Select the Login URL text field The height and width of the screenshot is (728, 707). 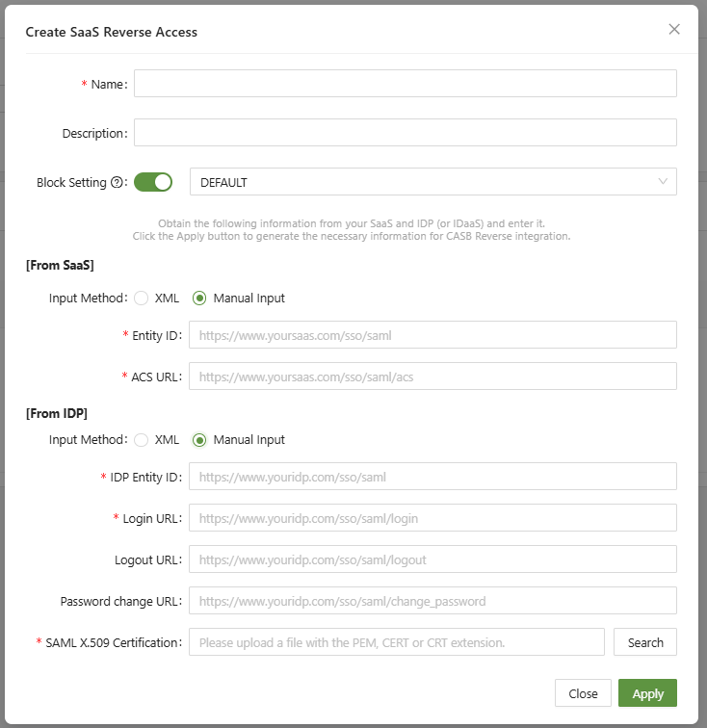(432, 518)
